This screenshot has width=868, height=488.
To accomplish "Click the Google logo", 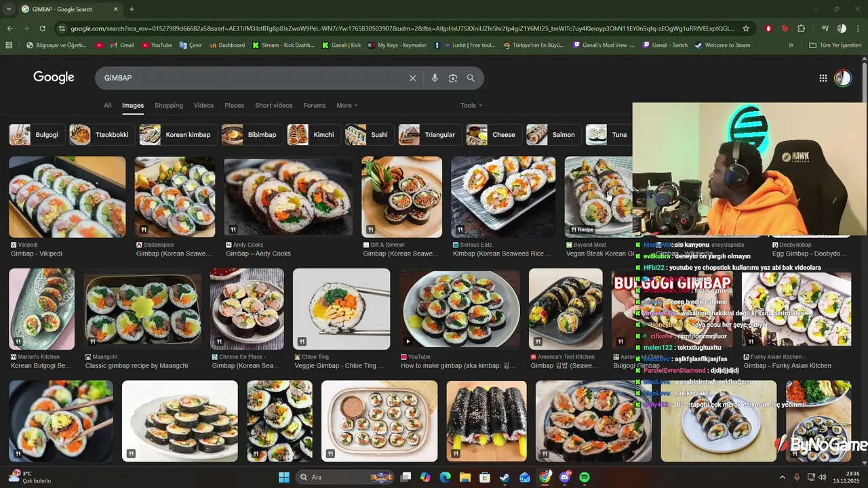I will 54,77.
